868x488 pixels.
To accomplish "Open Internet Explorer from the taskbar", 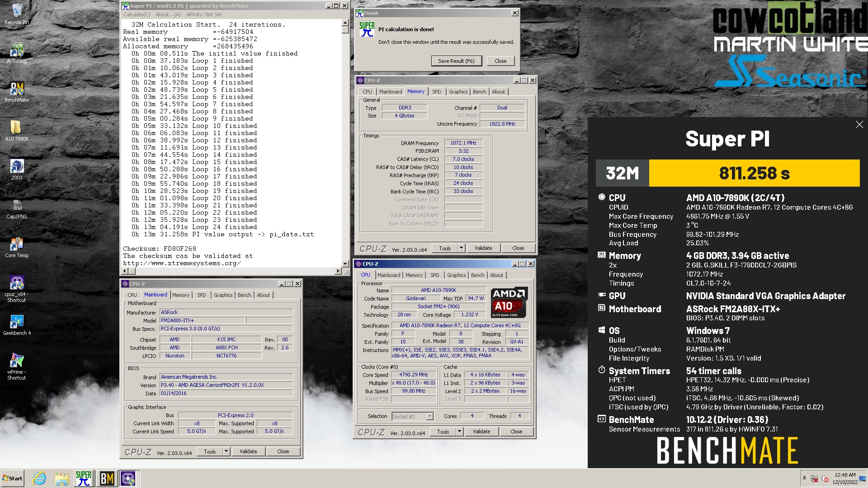I will 40,479.
